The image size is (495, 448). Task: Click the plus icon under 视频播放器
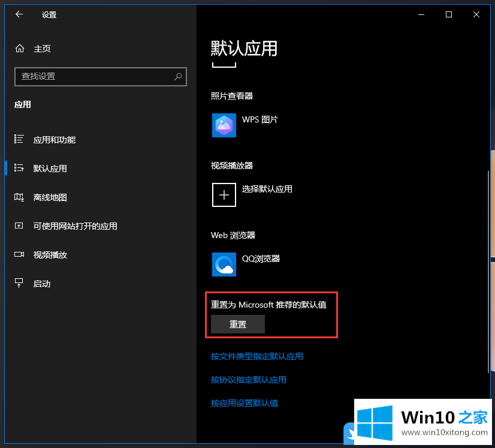coord(224,195)
